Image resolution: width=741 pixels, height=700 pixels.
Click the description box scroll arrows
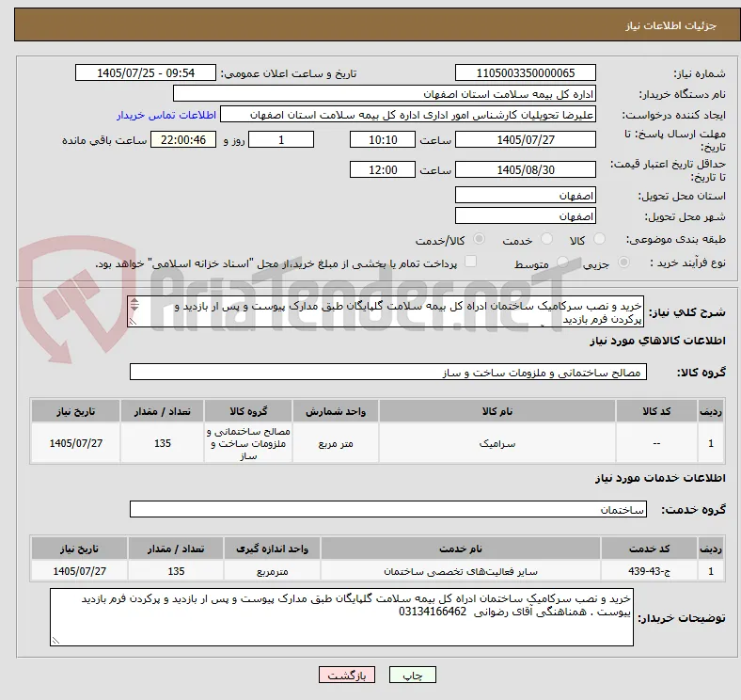pyautogui.click(x=134, y=305)
